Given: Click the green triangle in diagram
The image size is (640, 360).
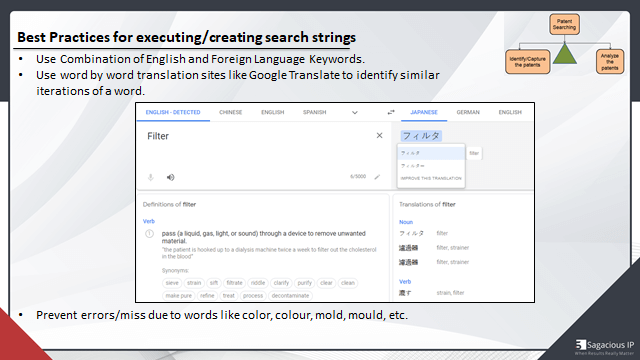Looking at the screenshot, I should (x=564, y=53).
